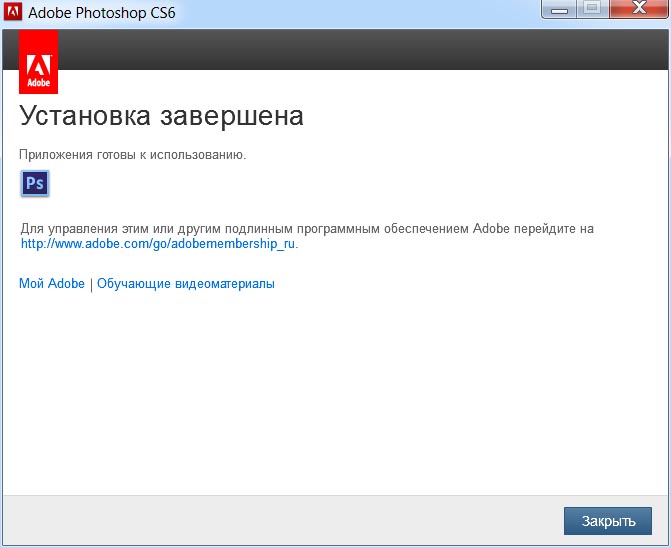Click the text Для управления этим программным обеспечением
This screenshot has height=548, width=671.
tap(307, 228)
